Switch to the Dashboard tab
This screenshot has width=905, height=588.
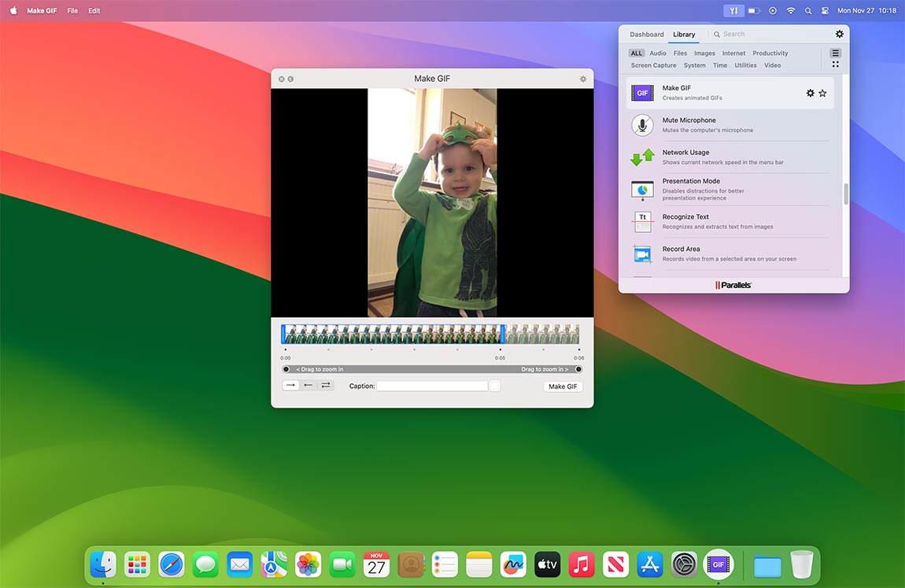[646, 34]
